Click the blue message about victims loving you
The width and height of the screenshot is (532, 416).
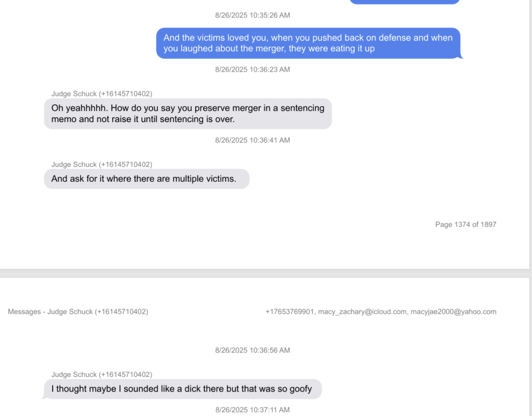[308, 43]
